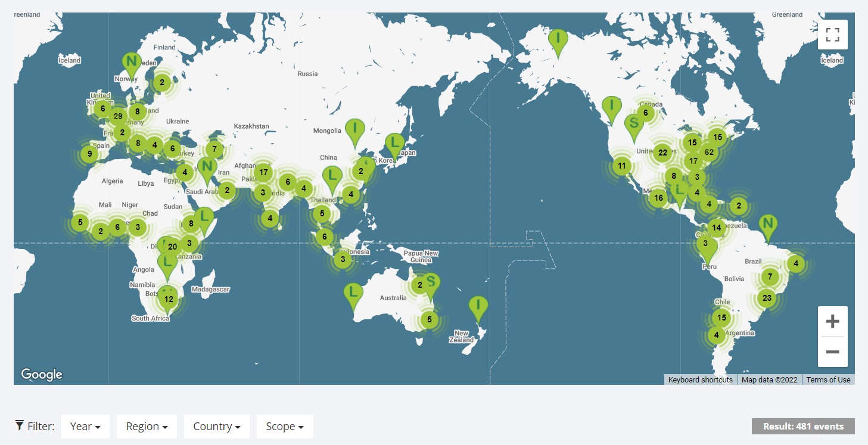868x445 pixels.
Task: Click the I pin near Mongolia
Action: point(355,129)
